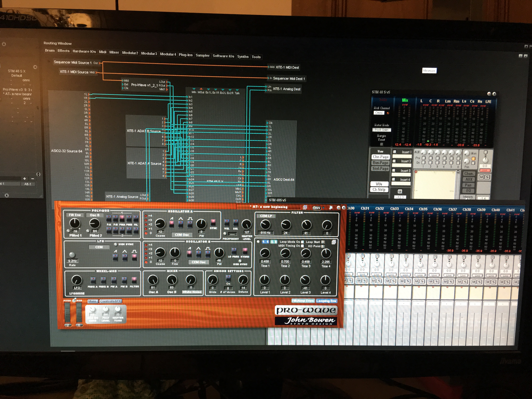Open LFO CEM type dropdown

pyautogui.click(x=99, y=247)
